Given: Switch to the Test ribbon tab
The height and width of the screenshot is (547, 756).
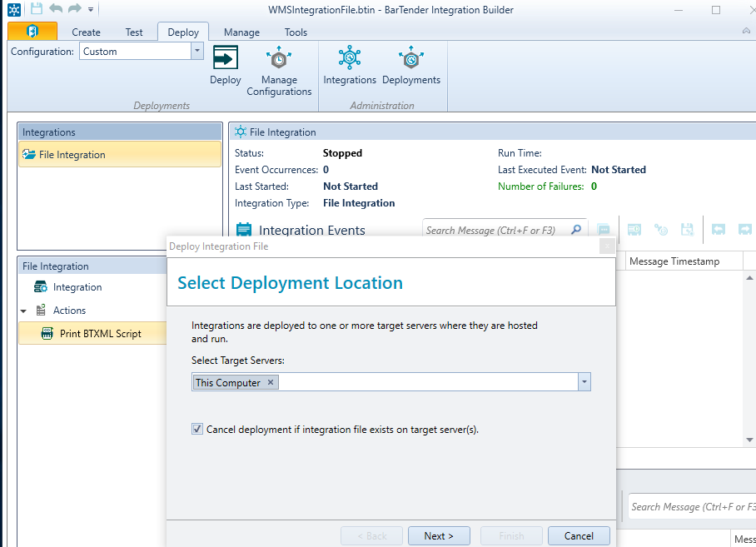Looking at the screenshot, I should (x=134, y=32).
